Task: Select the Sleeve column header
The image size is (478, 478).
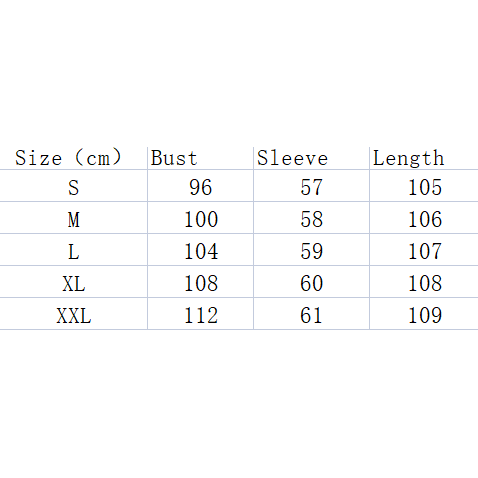Action: (x=311, y=158)
